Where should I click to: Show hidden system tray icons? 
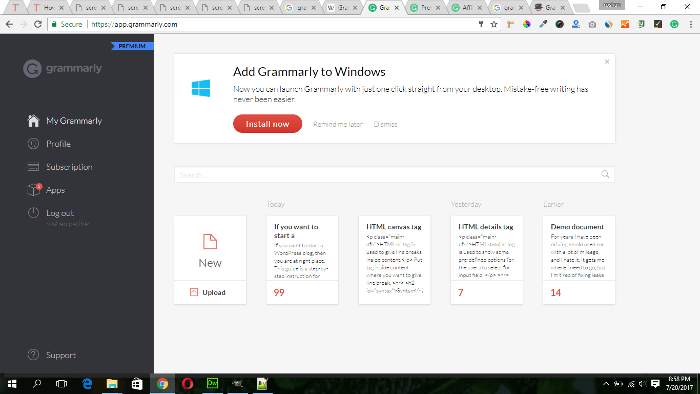606,384
